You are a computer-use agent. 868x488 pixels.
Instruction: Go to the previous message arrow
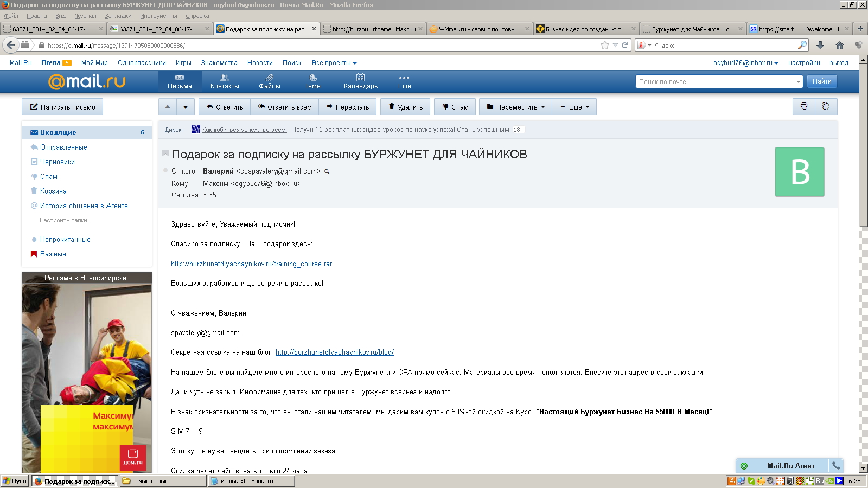click(168, 107)
